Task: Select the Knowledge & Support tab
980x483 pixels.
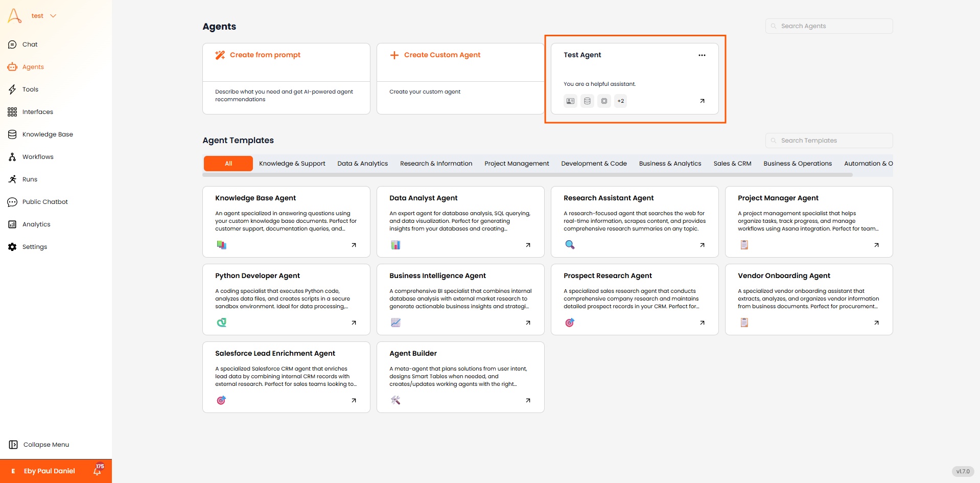Action: tap(292, 164)
